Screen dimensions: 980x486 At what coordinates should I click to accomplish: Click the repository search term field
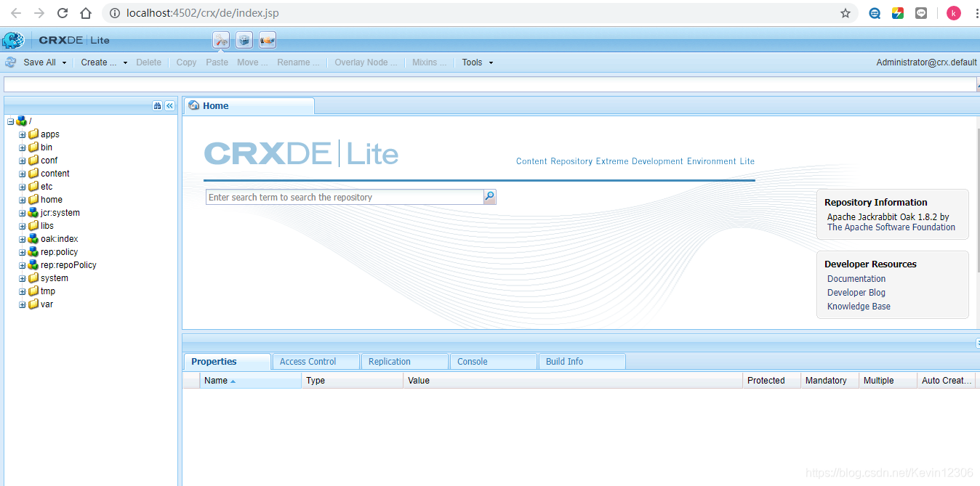tap(345, 197)
